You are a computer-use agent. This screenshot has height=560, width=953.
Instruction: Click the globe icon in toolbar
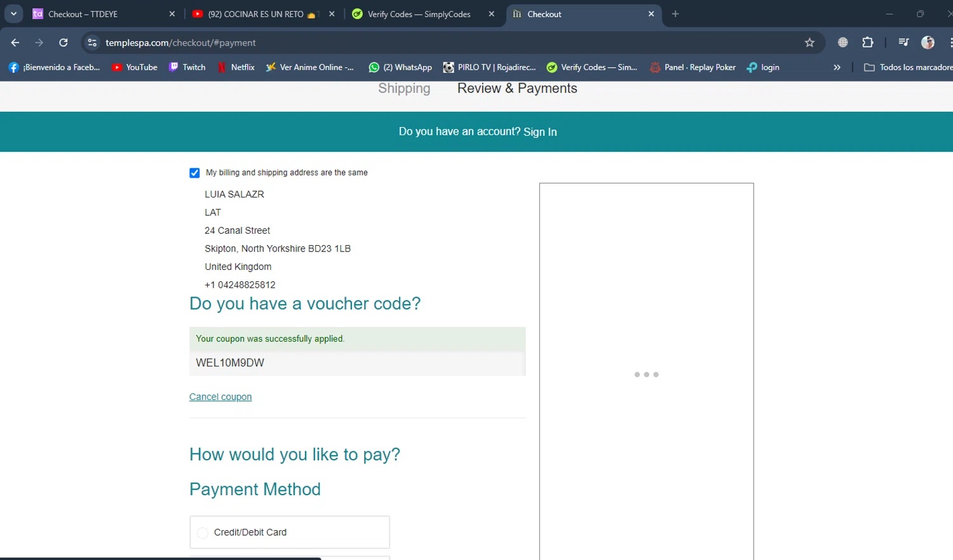click(843, 43)
